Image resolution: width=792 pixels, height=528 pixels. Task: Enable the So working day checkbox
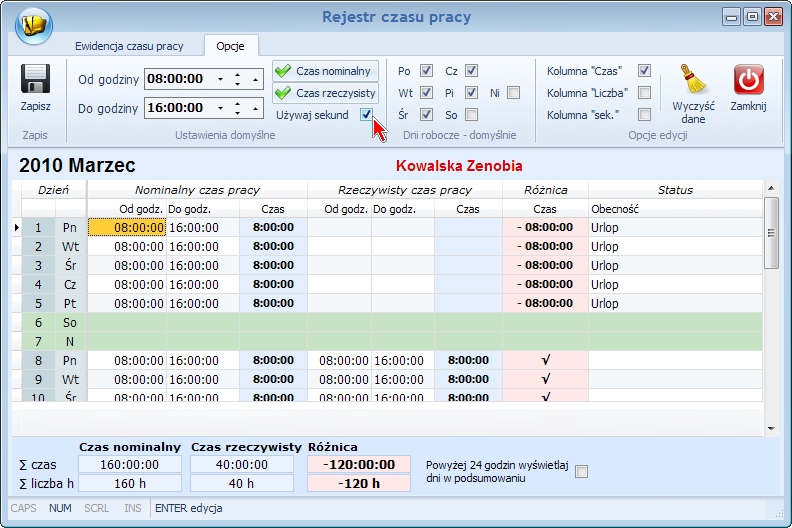[x=471, y=115]
